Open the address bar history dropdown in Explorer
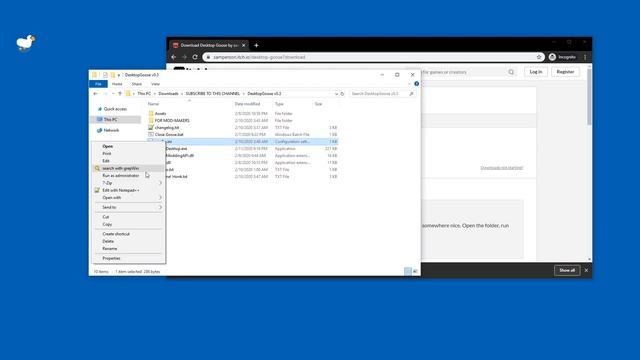Viewport: 640px width, 360px height. click(336, 94)
